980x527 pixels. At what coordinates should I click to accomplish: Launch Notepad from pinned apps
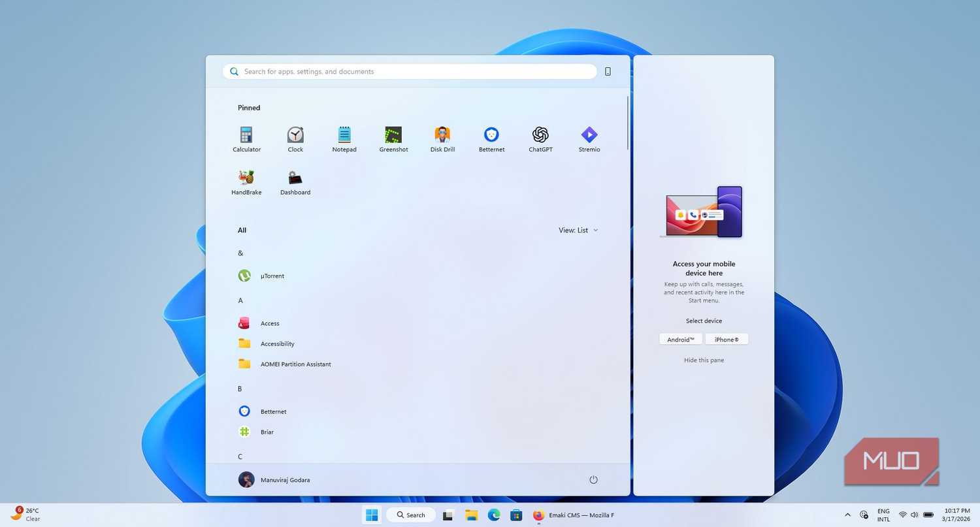pyautogui.click(x=344, y=140)
